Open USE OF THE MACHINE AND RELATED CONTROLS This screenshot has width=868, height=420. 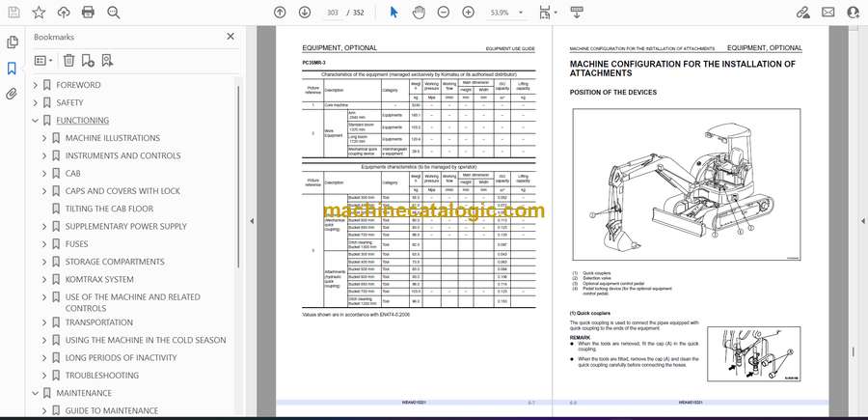tap(133, 302)
